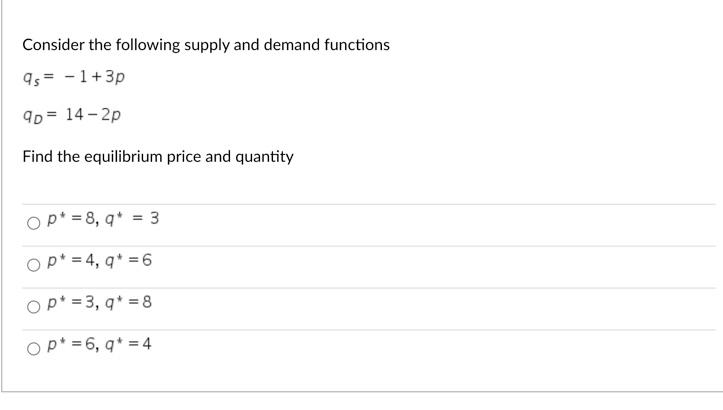Click the "Find the equilibrium price and quantity" prompt
The image size is (723, 410).
click(x=158, y=157)
